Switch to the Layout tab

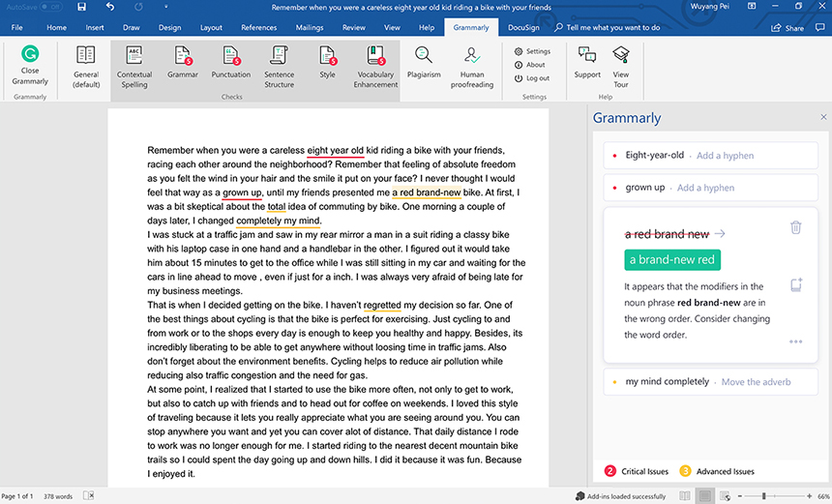click(211, 27)
